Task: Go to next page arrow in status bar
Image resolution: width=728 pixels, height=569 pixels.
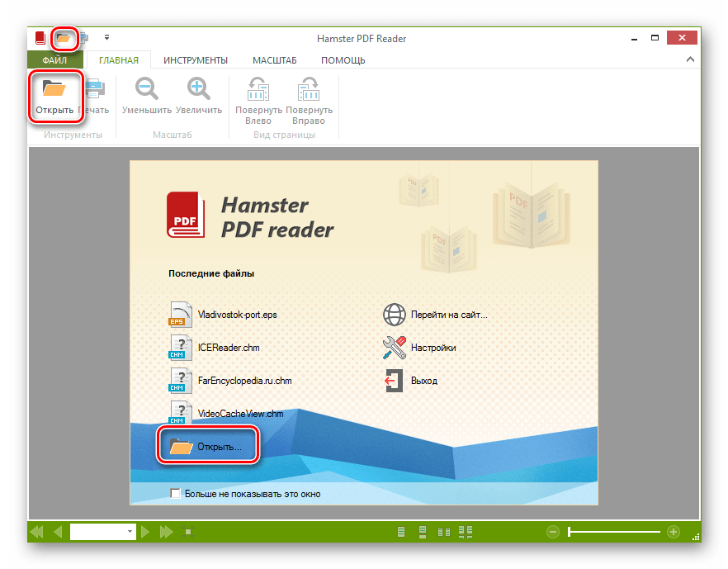Action: (145, 532)
